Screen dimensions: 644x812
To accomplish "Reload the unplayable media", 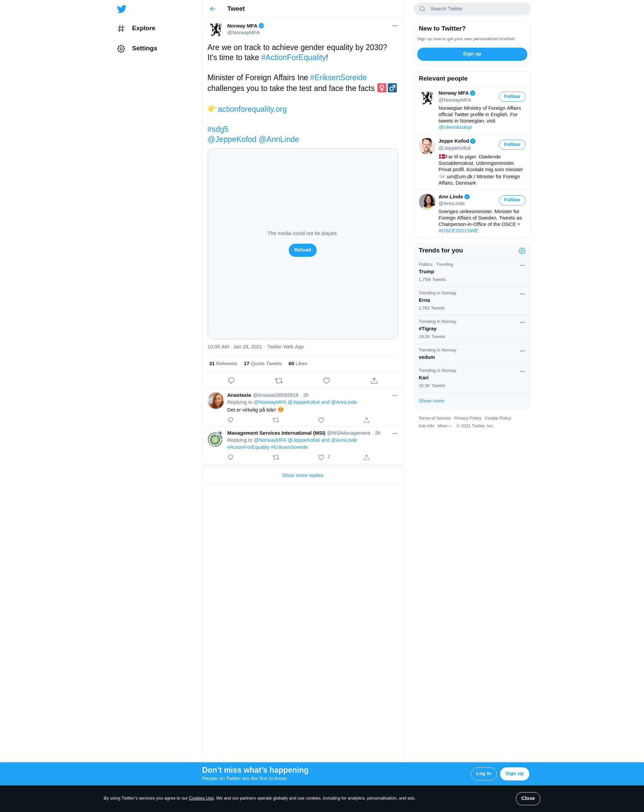I will (x=303, y=250).
